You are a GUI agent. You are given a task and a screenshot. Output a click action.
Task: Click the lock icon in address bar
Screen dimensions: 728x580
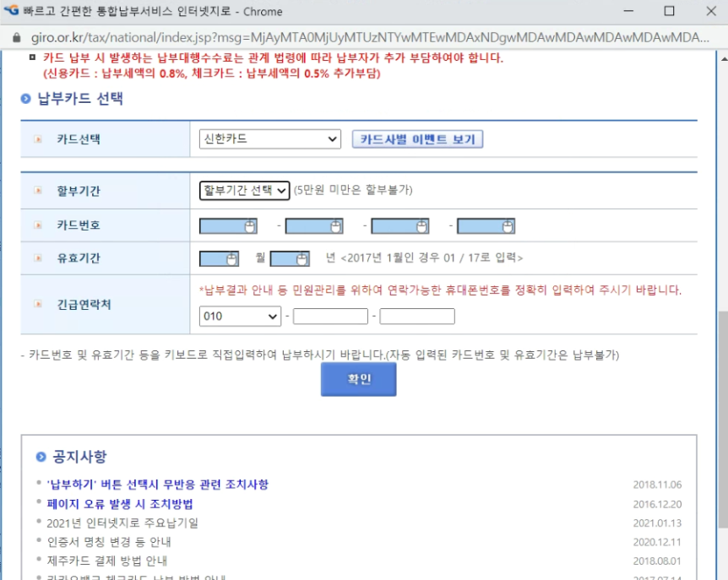pyautogui.click(x=17, y=38)
